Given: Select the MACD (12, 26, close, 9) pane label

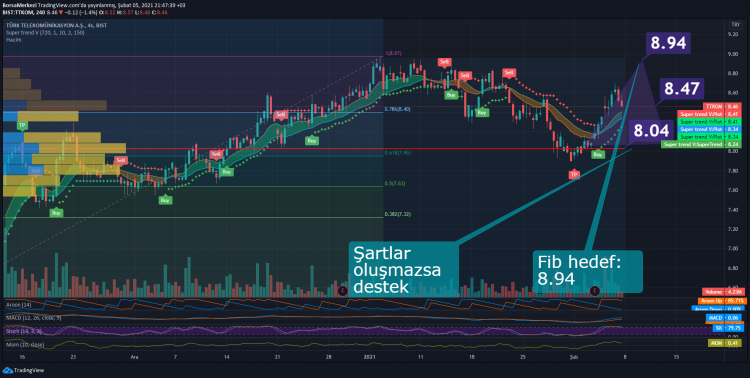Looking at the screenshot, I should click(x=33, y=318).
